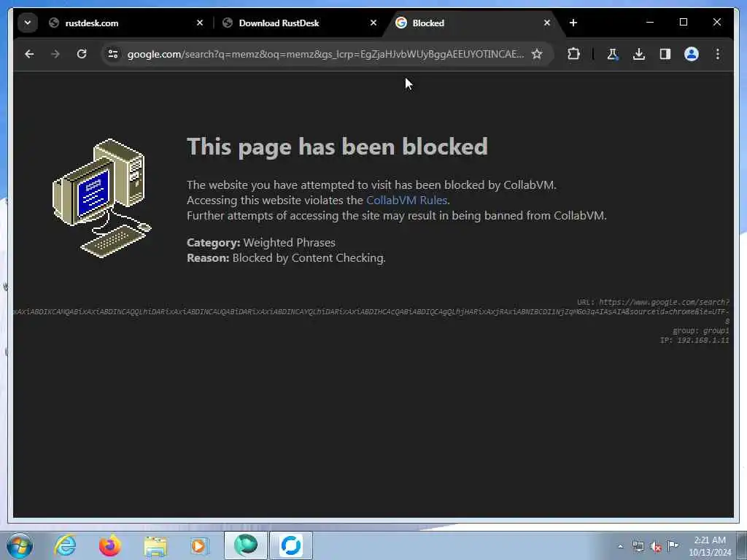
Task: Select the 'Category: Weighted Phrases' text
Action: [261, 242]
